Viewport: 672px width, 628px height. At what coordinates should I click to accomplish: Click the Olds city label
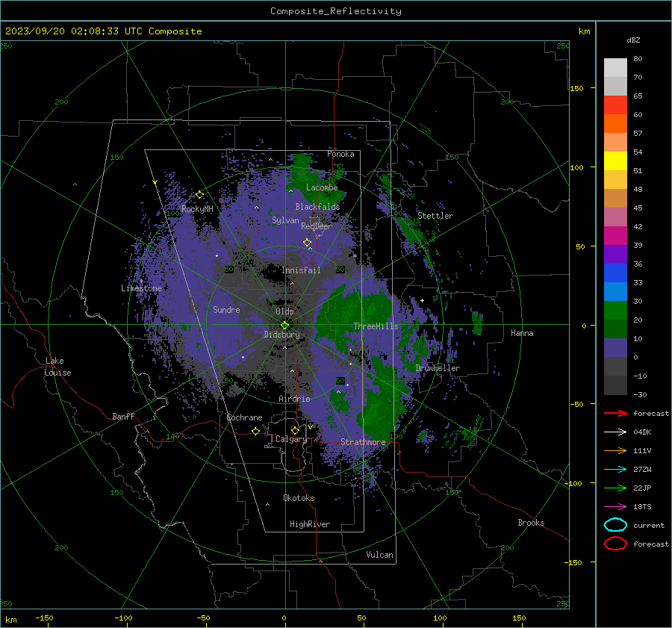click(284, 311)
